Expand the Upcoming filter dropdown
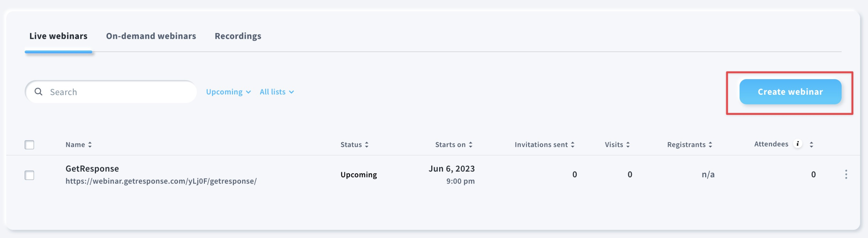868x238 pixels. coord(228,92)
